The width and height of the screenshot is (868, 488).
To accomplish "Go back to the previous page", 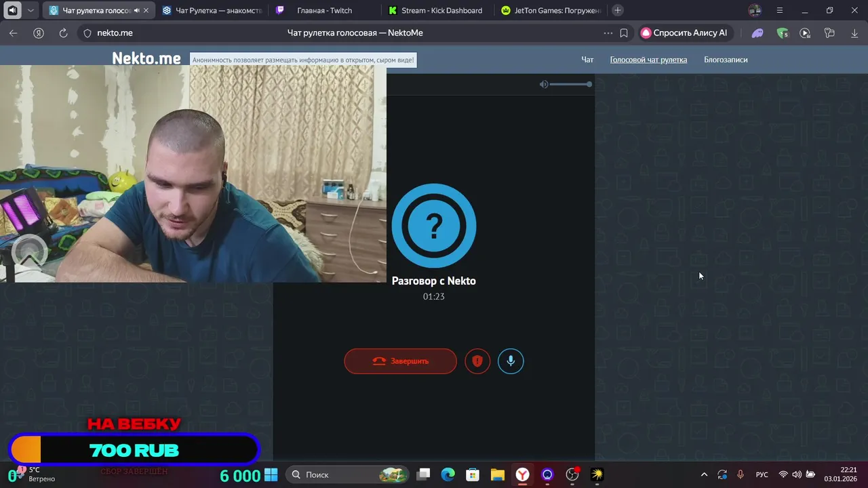I will coord(14,33).
